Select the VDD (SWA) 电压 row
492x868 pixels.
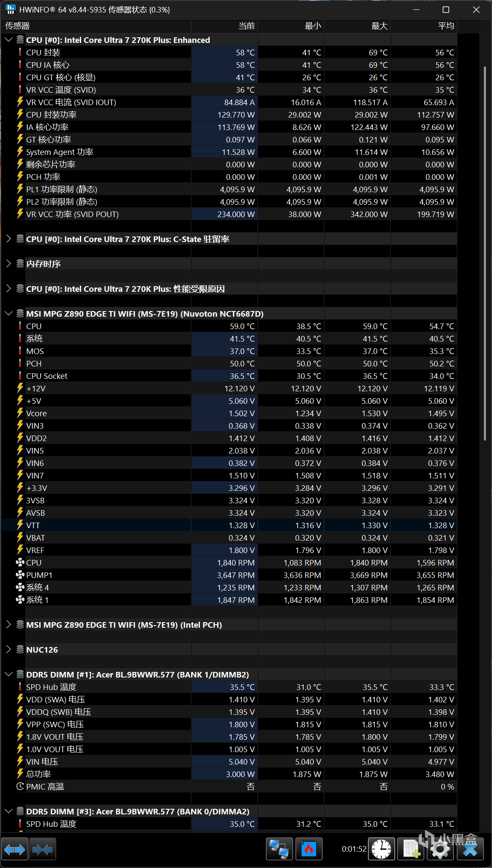click(229, 699)
